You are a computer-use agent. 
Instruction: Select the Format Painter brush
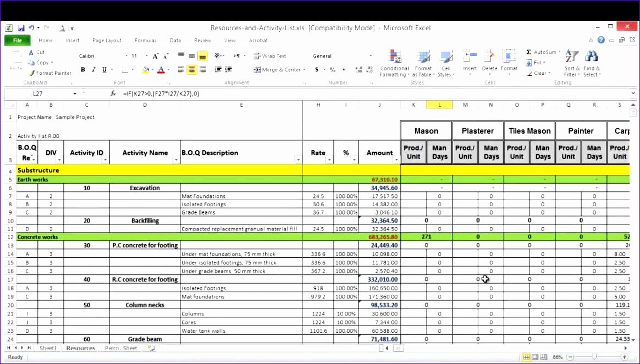[x=31, y=73]
